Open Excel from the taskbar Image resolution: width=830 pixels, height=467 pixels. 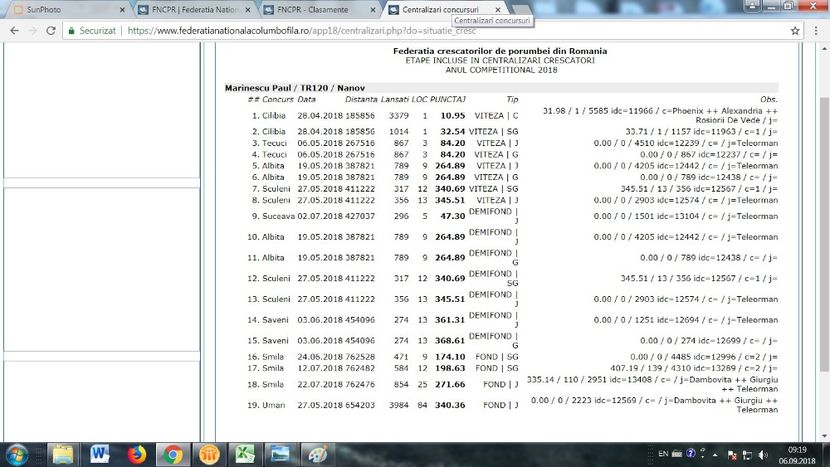click(x=244, y=453)
